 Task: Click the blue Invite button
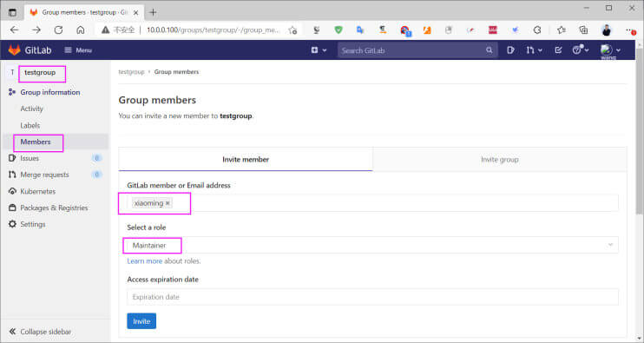click(x=141, y=321)
